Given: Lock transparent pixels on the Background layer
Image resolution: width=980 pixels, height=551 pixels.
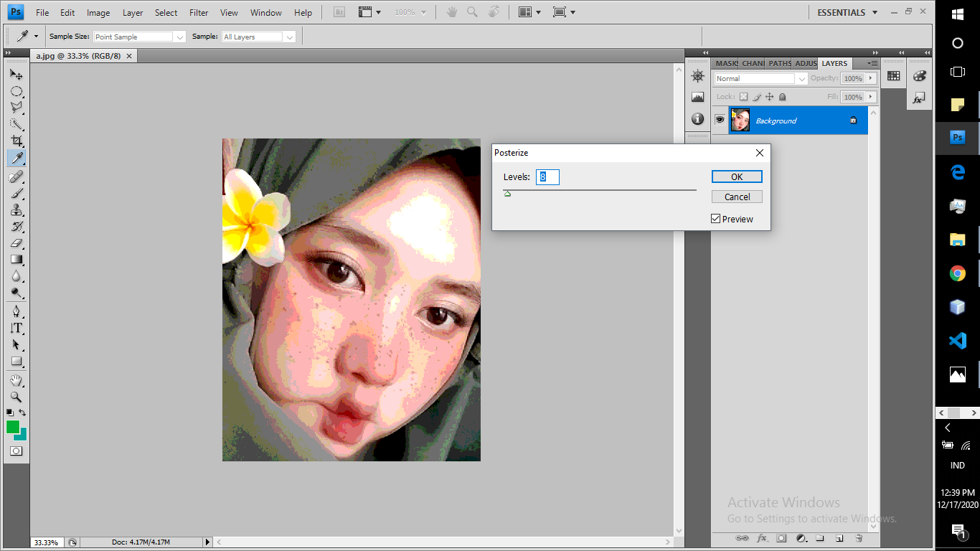Looking at the screenshot, I should [x=745, y=96].
